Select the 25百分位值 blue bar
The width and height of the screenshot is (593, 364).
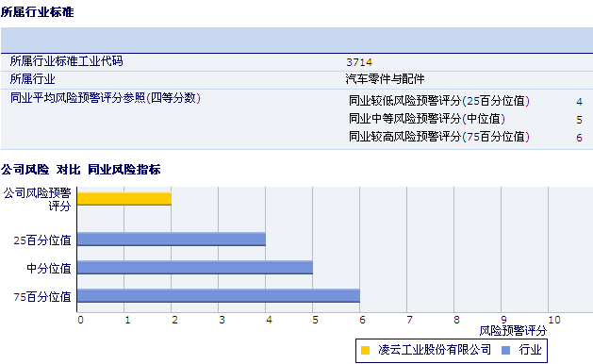click(x=172, y=240)
